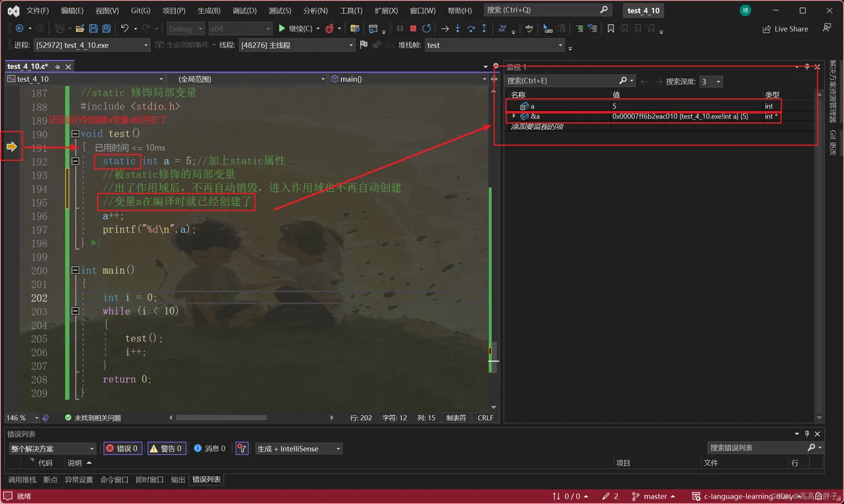Image resolution: width=844 pixels, height=504 pixels.
Task: Toggle the errors (错误 0) filter
Action: tap(123, 449)
